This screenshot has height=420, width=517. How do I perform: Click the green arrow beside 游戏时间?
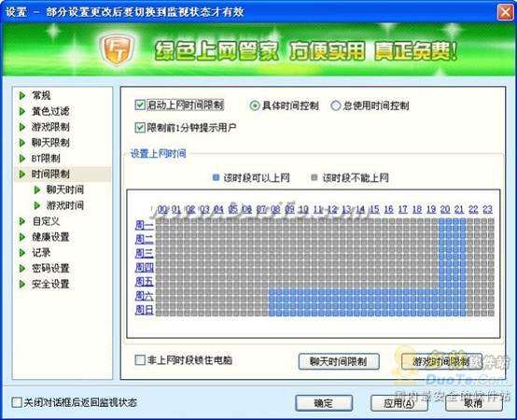pos(37,205)
